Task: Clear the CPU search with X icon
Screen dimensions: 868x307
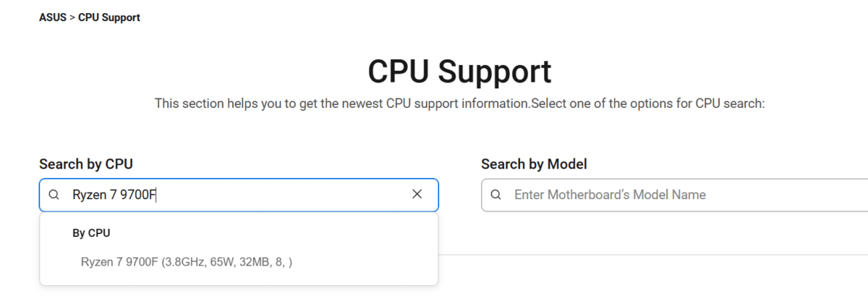Action: 417,194
